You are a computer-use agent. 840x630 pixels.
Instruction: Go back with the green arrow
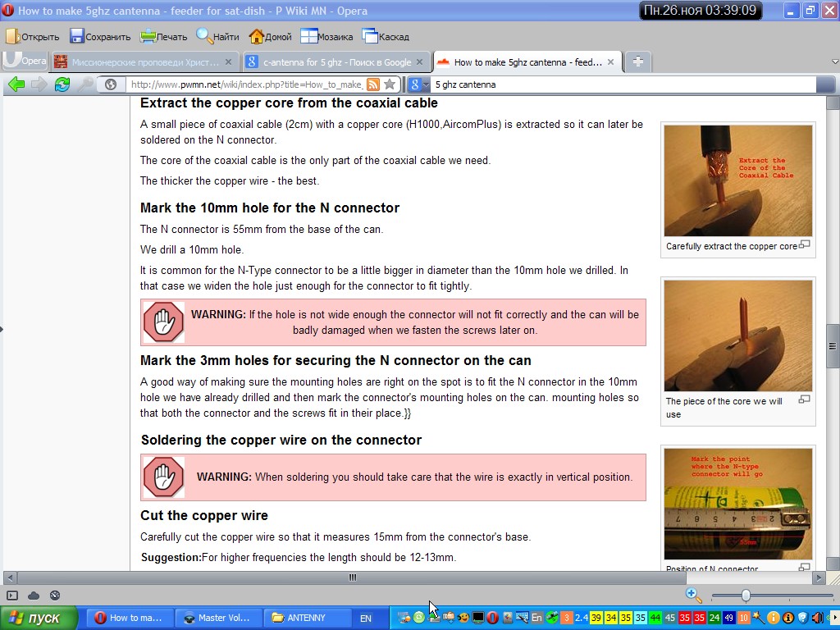coord(16,84)
